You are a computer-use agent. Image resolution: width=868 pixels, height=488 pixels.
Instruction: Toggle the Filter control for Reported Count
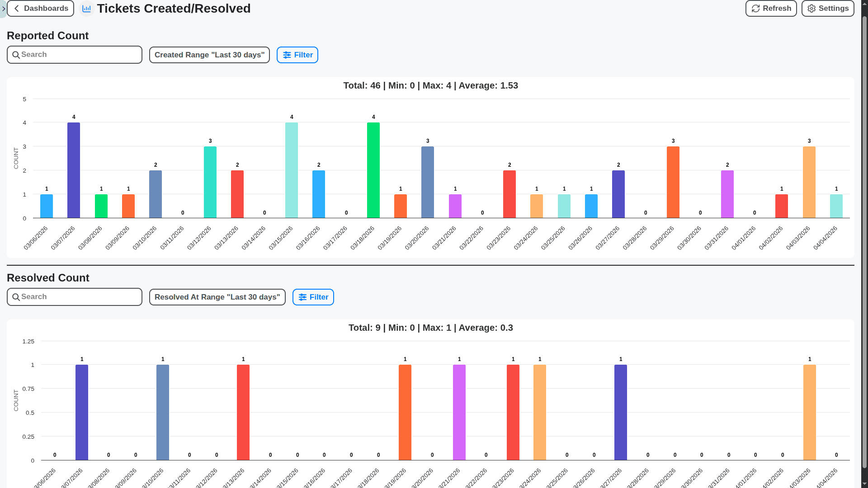click(x=297, y=55)
